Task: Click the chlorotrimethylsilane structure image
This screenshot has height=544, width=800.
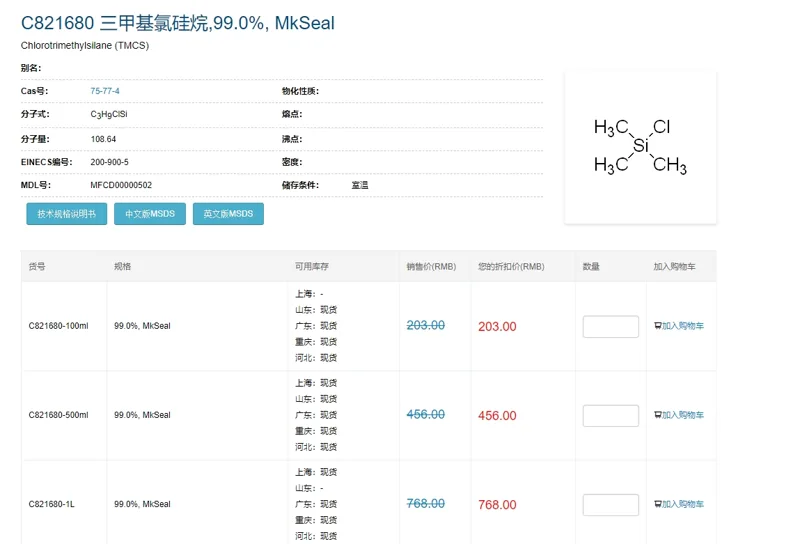Action: pyautogui.click(x=640, y=147)
